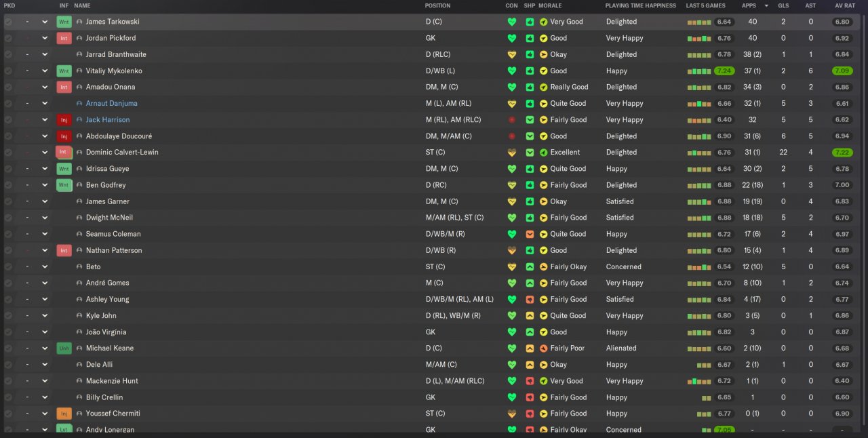Screen dimensions: 868x438
Task: Tick the pick checkbox for Billy Crellin
Action: (8, 397)
